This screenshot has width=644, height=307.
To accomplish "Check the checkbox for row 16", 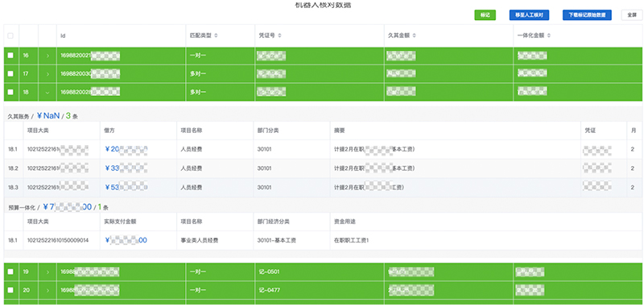I will [10, 55].
